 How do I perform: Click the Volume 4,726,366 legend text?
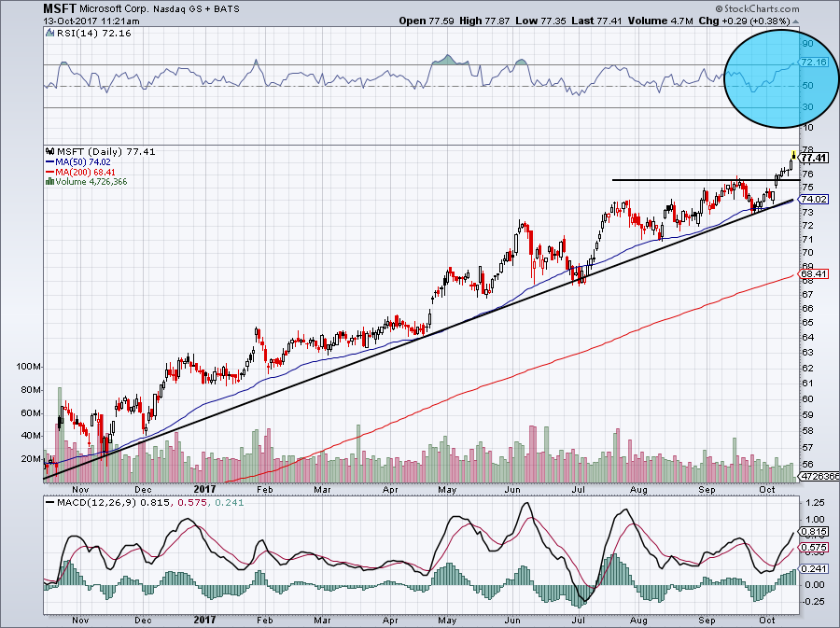point(91,181)
